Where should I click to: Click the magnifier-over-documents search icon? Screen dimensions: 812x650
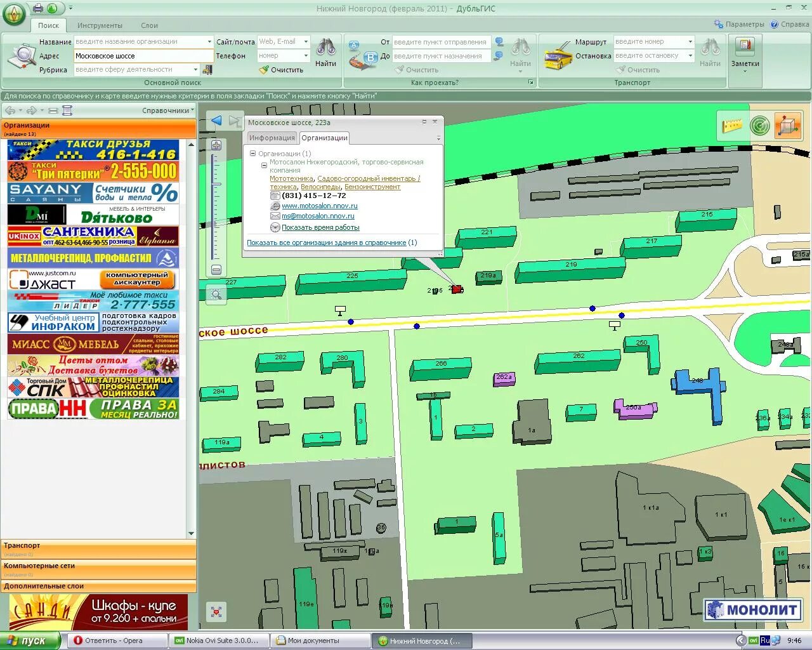(21, 56)
